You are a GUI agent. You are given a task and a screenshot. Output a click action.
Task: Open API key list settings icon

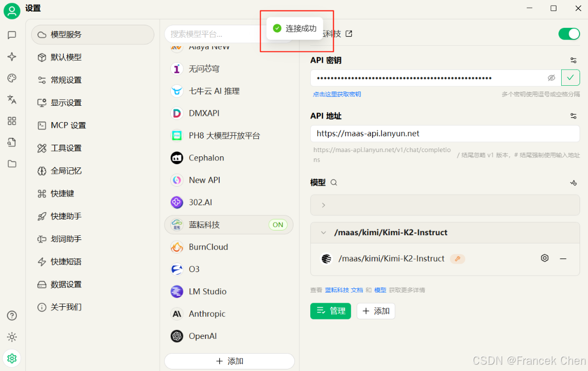(573, 61)
